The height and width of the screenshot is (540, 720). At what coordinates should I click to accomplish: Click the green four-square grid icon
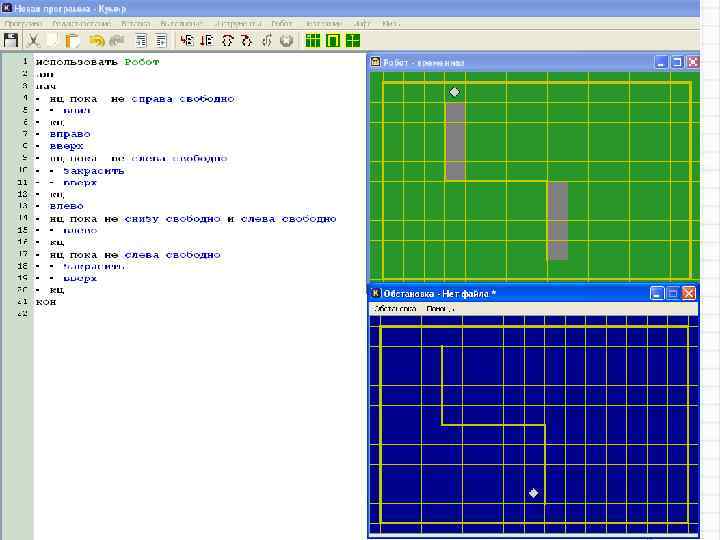click(x=353, y=40)
